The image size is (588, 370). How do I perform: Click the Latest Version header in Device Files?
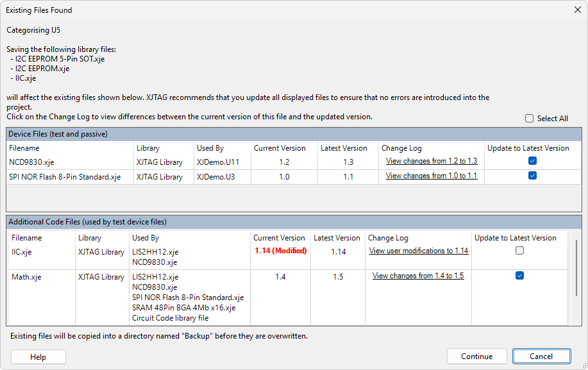pos(345,148)
